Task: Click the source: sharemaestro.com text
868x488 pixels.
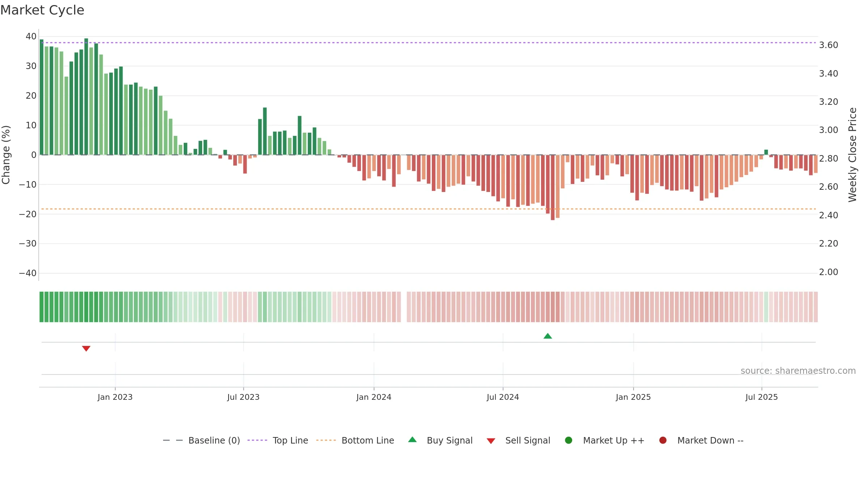Action: click(798, 371)
